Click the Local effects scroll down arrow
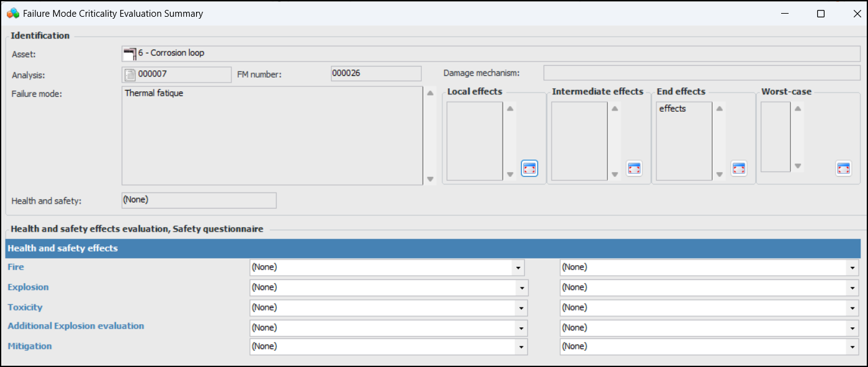The height and width of the screenshot is (367, 868). point(510,174)
